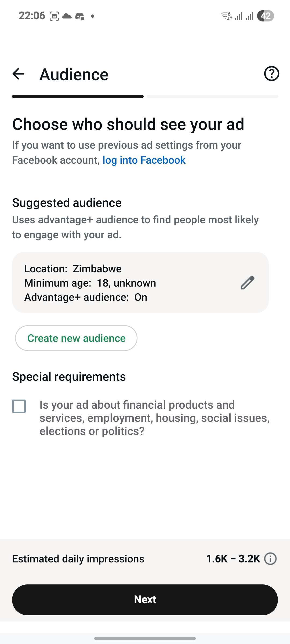Click Create new audience button
This screenshot has height=644, width=290.
tap(76, 338)
